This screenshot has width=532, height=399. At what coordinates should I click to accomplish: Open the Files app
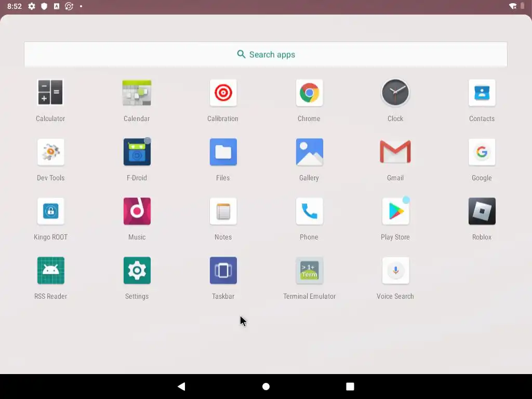223,152
